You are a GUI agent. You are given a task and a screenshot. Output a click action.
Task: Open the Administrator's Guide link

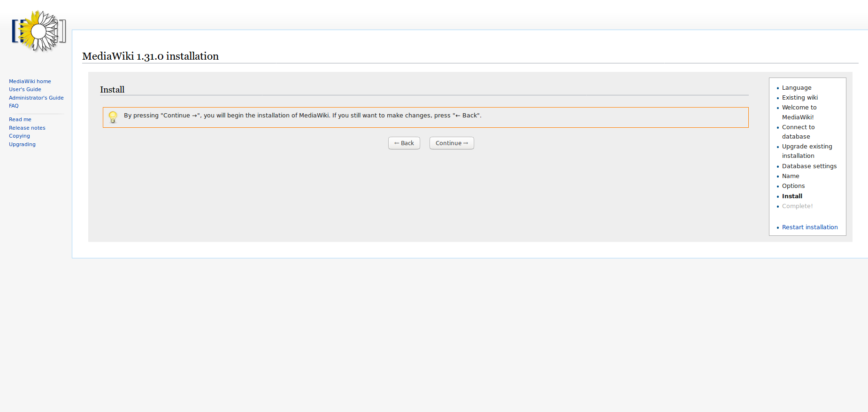pos(36,98)
